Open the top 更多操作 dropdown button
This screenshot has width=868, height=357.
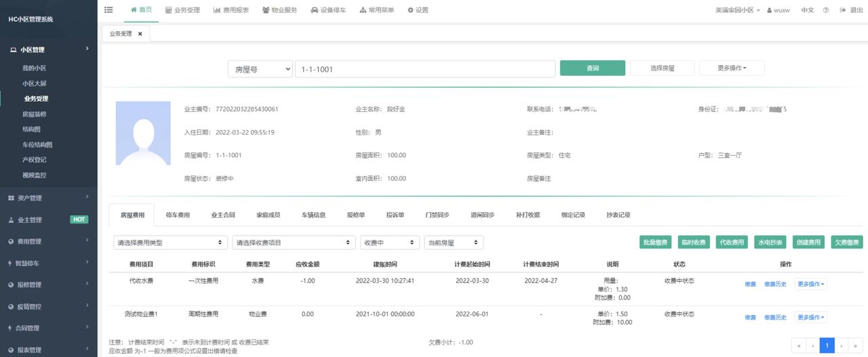[x=732, y=68]
